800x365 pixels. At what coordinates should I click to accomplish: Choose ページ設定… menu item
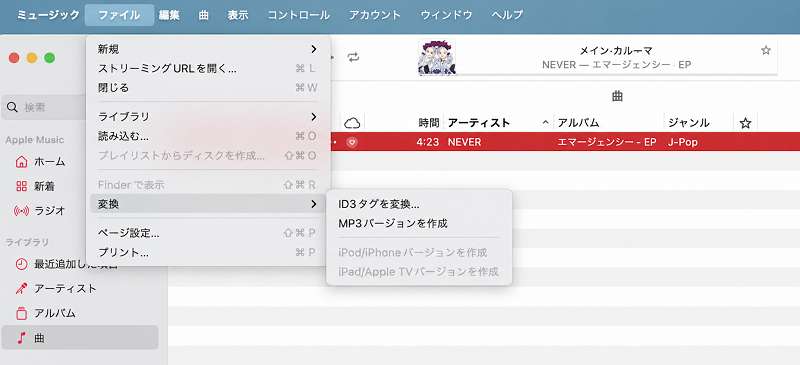[x=208, y=233]
